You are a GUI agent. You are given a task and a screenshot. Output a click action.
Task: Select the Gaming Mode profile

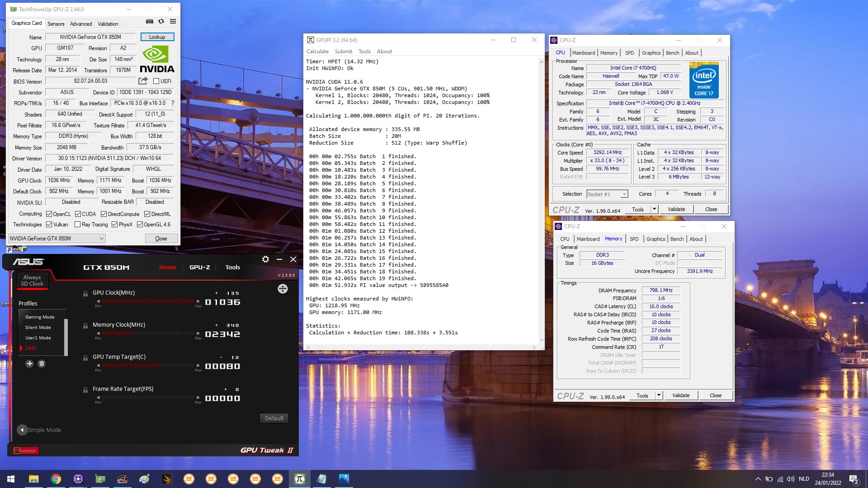coord(40,317)
